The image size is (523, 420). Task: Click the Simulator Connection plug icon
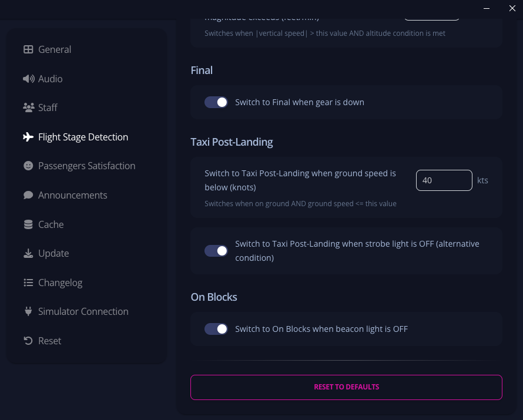(x=28, y=311)
